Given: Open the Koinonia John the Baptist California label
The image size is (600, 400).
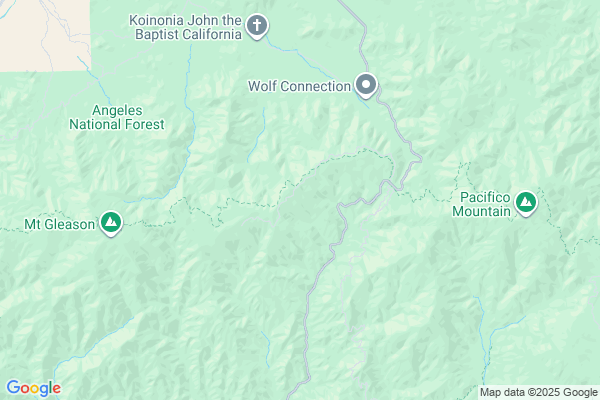Looking at the screenshot, I should (186, 27).
